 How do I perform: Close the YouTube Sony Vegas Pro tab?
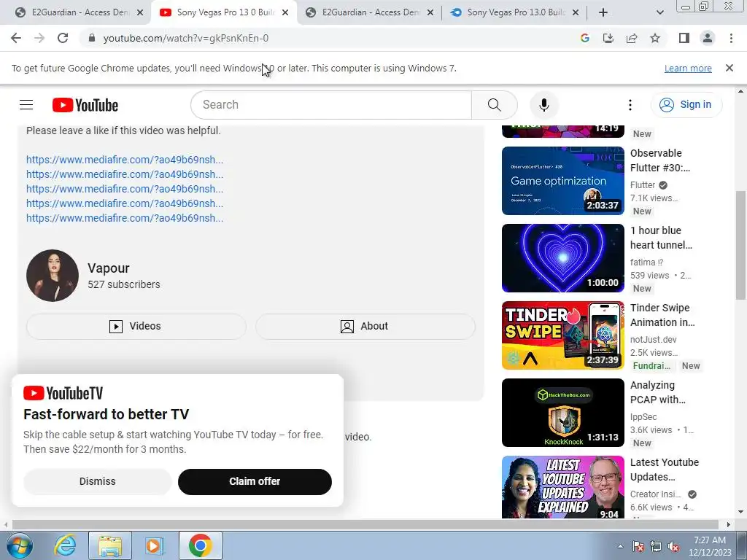[x=285, y=12]
